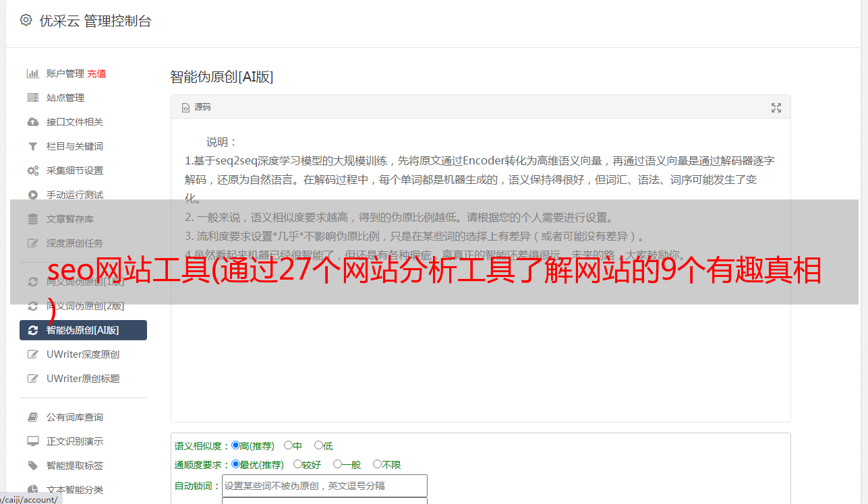Click the 优采云 管理控制台 title
This screenshot has width=868, height=504.
95,21
